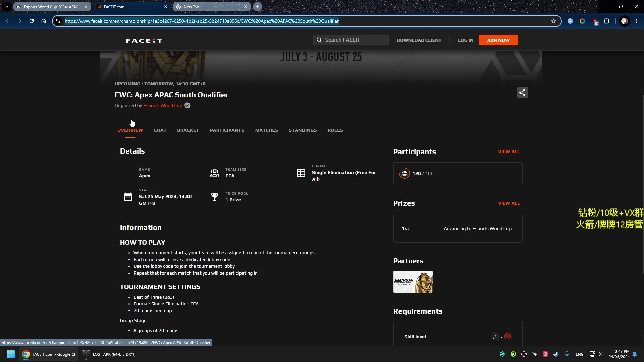The width and height of the screenshot is (644, 362).
Task: Open the new tab plus button
Action: coord(257,7)
